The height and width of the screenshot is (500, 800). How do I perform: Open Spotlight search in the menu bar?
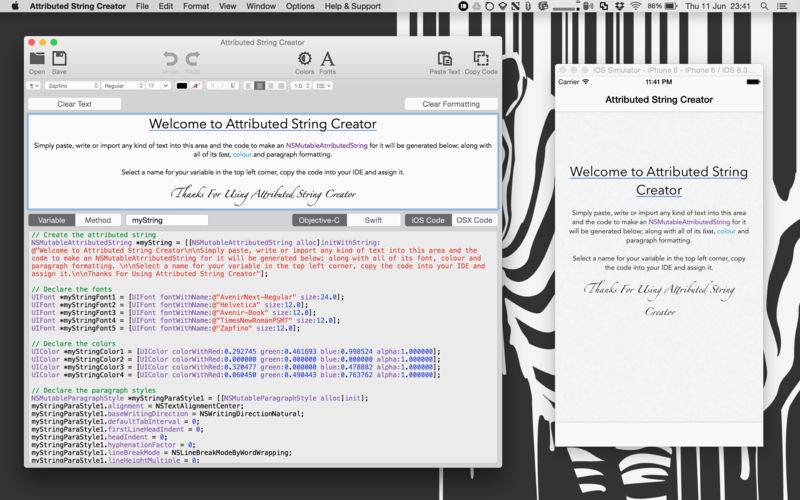[764, 6]
